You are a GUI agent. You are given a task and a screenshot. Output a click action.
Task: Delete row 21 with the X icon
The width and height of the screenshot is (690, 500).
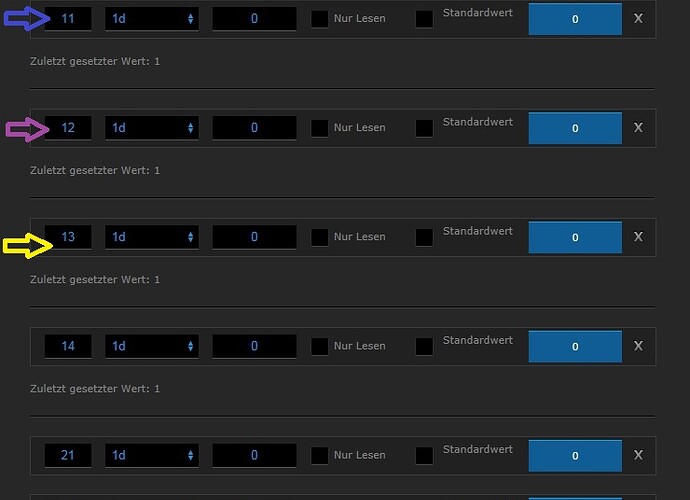click(639, 455)
